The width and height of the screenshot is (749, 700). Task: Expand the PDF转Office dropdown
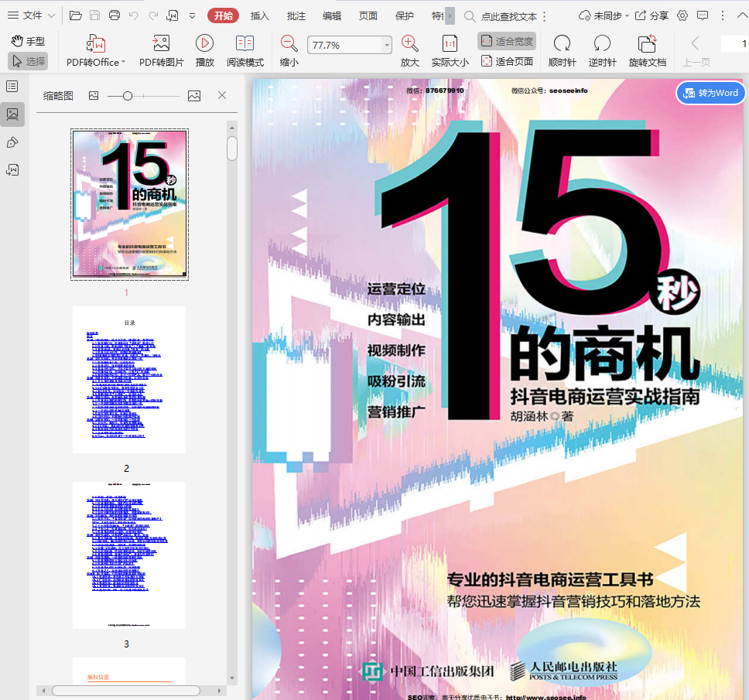pos(123,63)
